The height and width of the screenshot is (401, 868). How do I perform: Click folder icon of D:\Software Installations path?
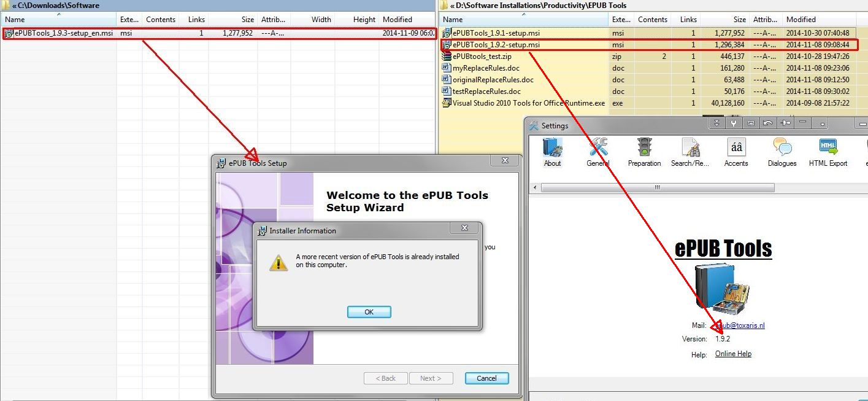pyautogui.click(x=444, y=6)
